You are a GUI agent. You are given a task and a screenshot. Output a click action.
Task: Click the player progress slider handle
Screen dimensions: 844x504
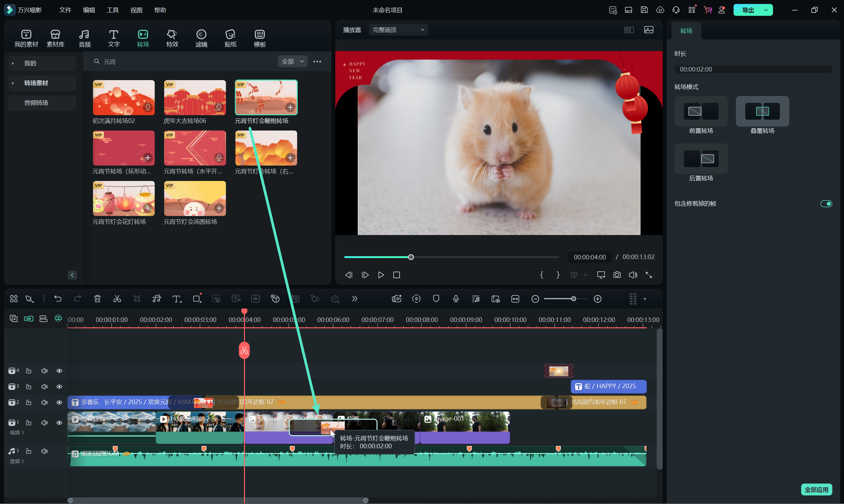coord(411,257)
